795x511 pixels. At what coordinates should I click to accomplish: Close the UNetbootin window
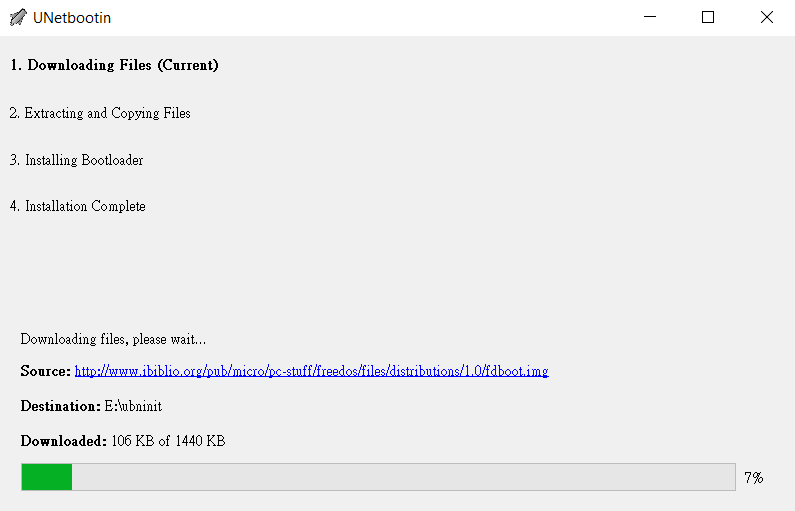[x=767, y=17]
